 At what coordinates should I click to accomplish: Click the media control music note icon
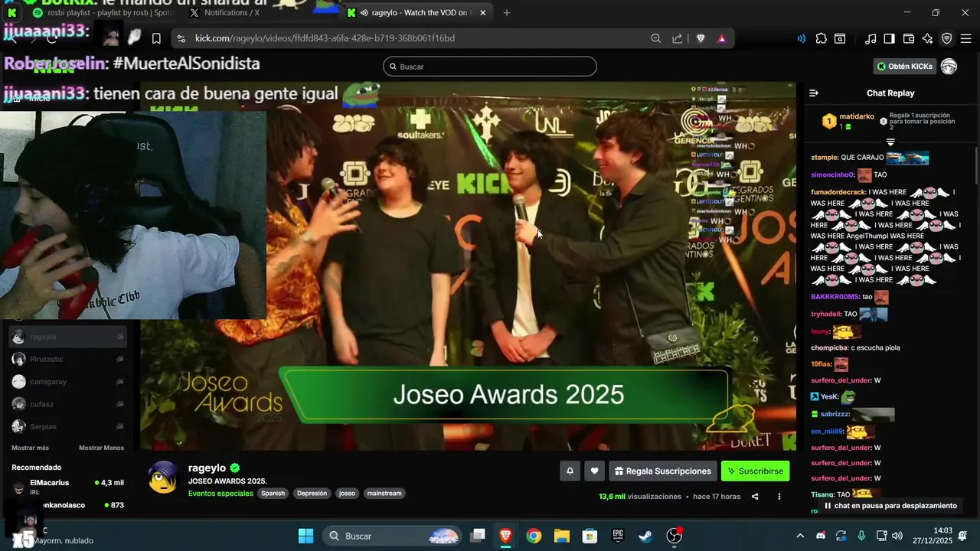click(871, 38)
